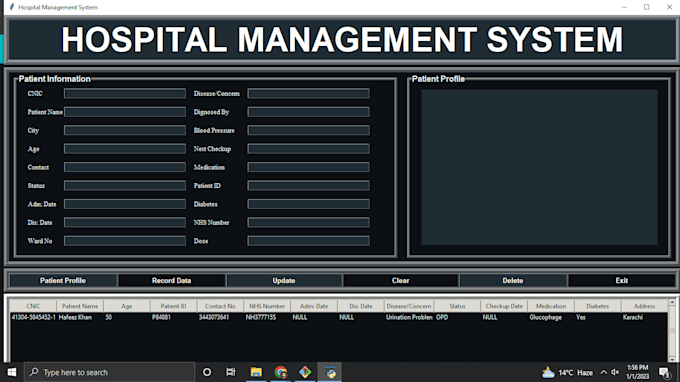Focus the Age input field
680x382 pixels.
[125, 149]
